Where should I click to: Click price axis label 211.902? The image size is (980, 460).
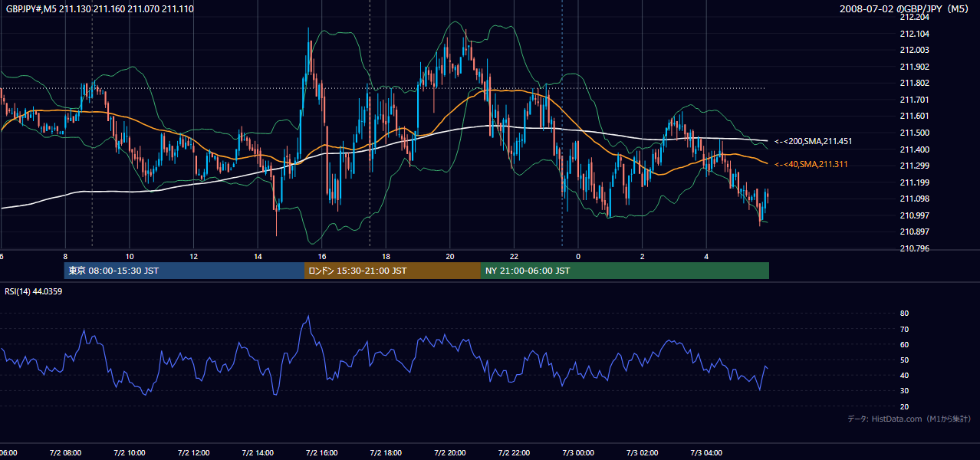pos(914,67)
